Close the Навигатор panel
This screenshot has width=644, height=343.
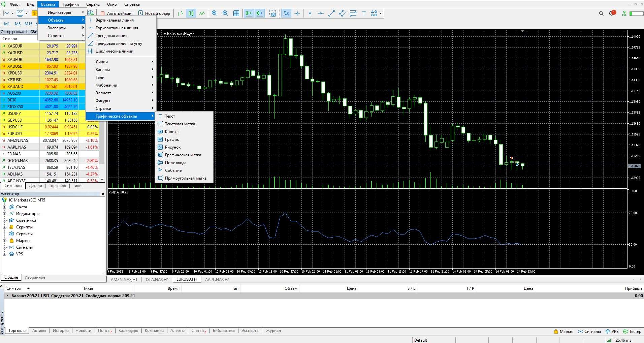103,194
